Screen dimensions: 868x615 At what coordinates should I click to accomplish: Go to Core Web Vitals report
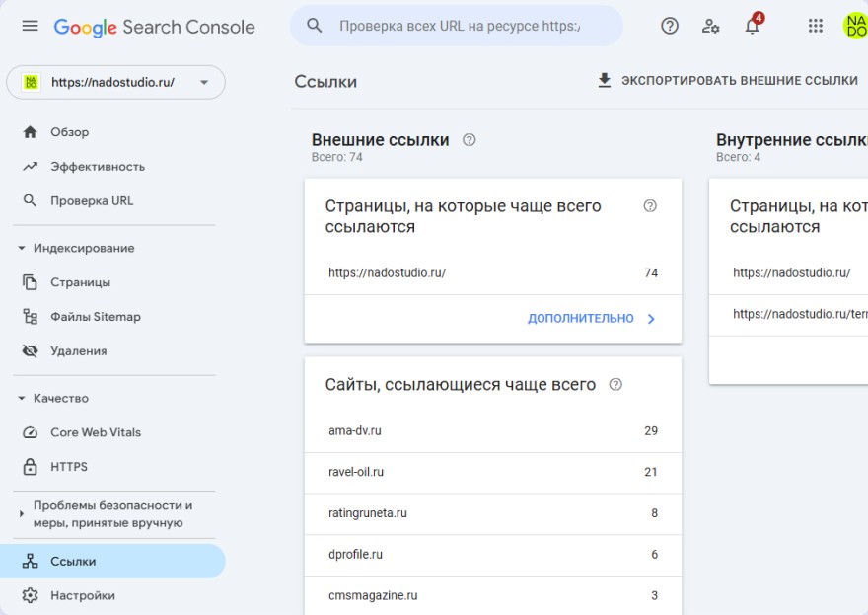95,432
